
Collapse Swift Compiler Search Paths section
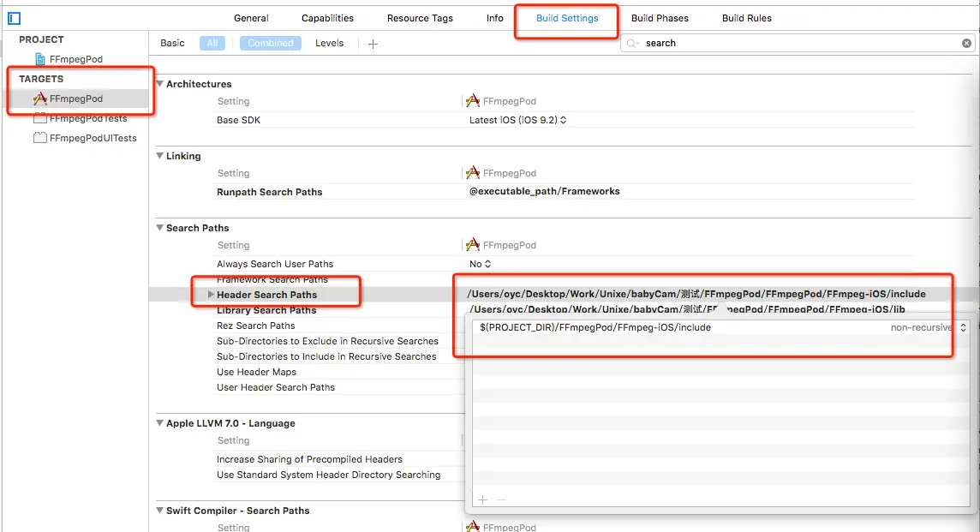click(160, 511)
